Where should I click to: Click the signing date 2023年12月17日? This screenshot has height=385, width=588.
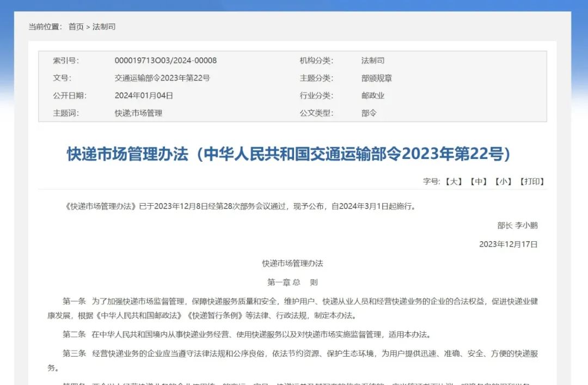coord(508,244)
